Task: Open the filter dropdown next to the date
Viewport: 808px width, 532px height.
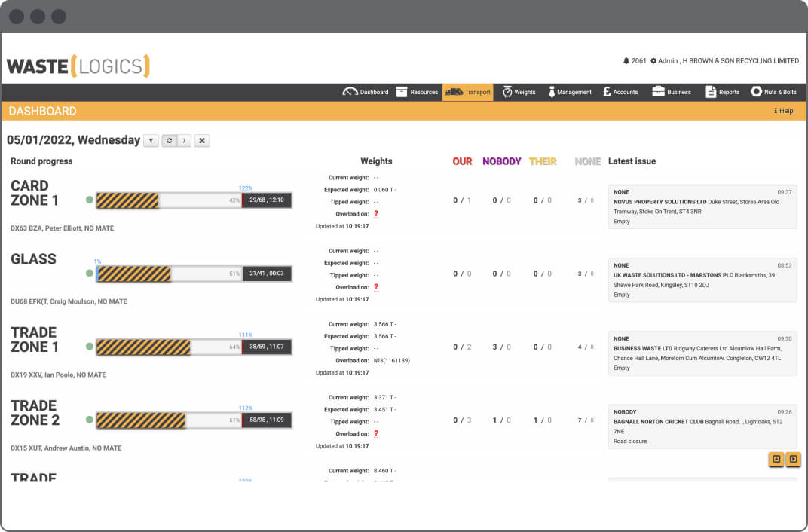Action: pos(151,141)
